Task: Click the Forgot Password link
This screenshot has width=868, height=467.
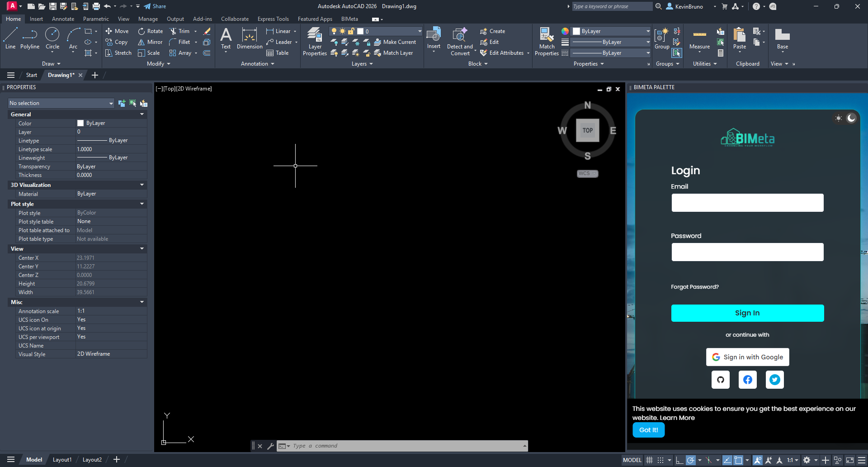Action: [x=694, y=287]
